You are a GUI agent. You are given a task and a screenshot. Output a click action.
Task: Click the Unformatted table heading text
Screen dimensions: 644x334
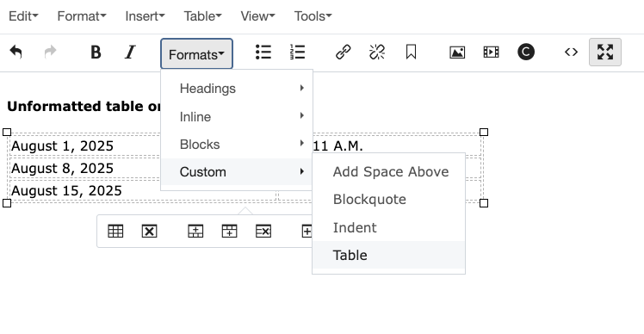tap(84, 106)
